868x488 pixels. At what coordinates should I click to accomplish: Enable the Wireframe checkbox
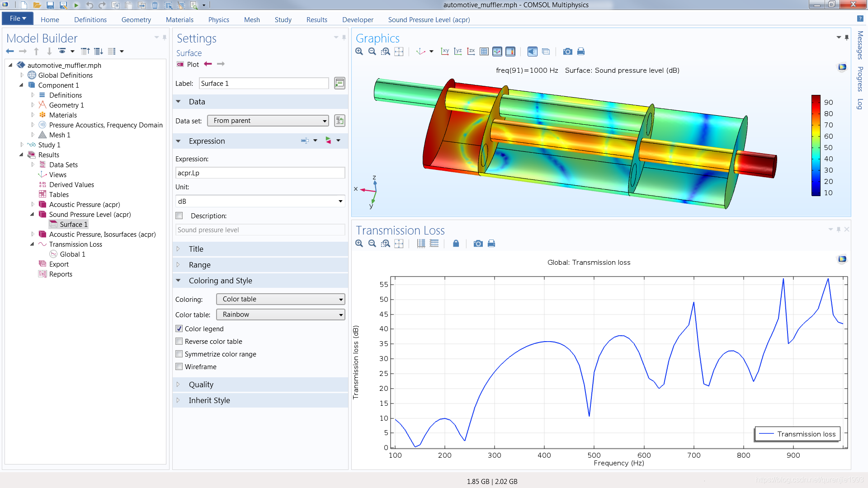pos(180,366)
